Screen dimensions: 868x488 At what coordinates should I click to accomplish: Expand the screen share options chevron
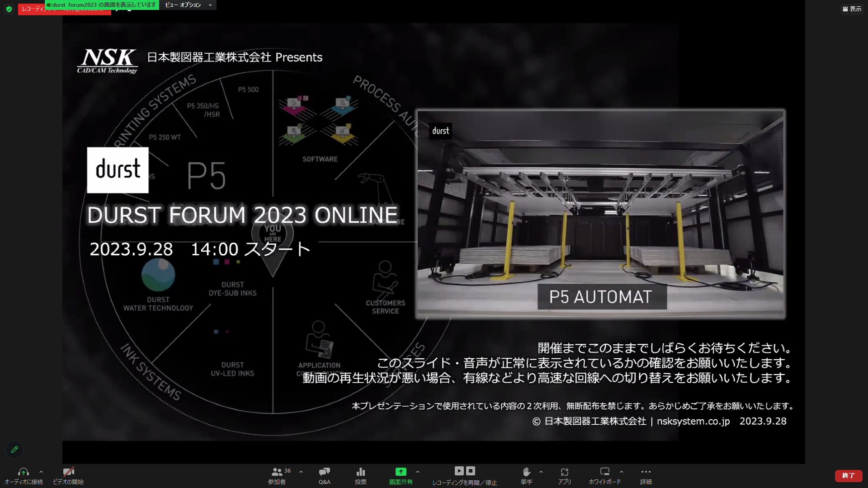[418, 472]
